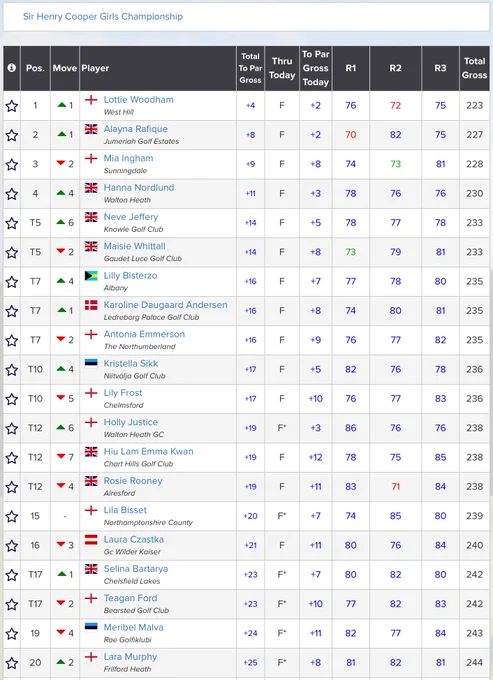Click the England flag by Holly Justice

(x=91, y=422)
